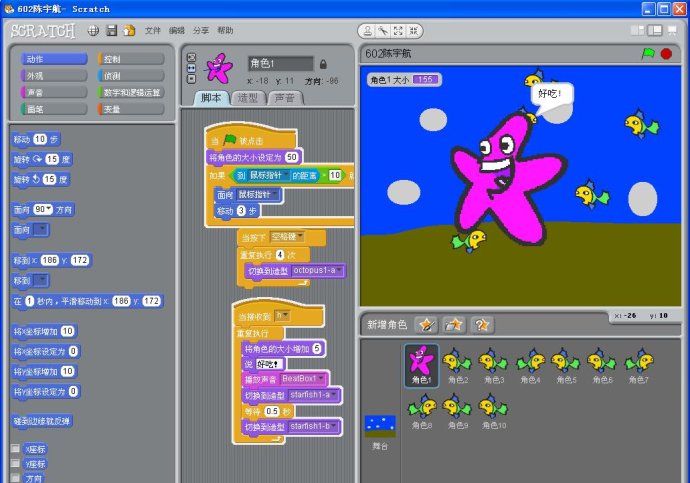690x483 pixels.
Task: Open the 分享 menu
Action: pyautogui.click(x=201, y=30)
